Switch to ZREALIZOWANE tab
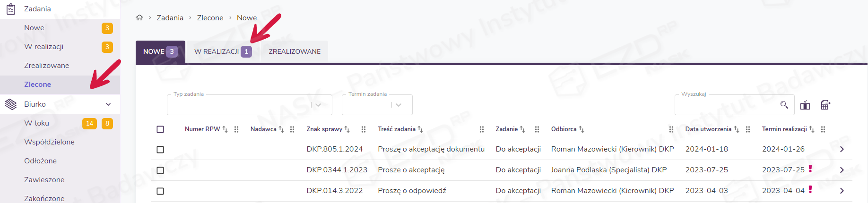 (x=295, y=51)
